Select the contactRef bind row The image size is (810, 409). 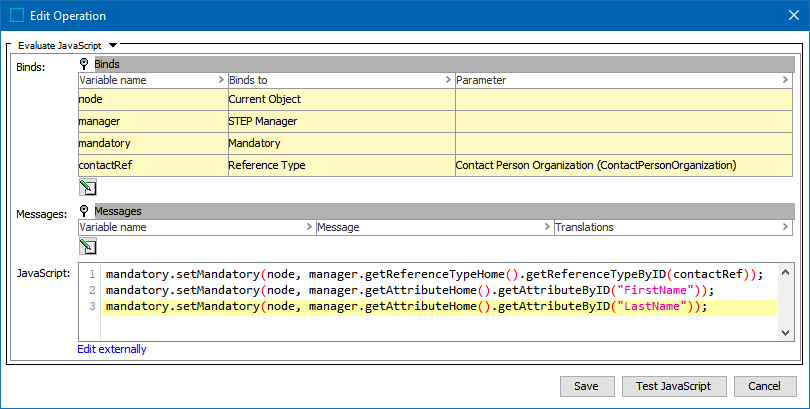tap(152, 165)
